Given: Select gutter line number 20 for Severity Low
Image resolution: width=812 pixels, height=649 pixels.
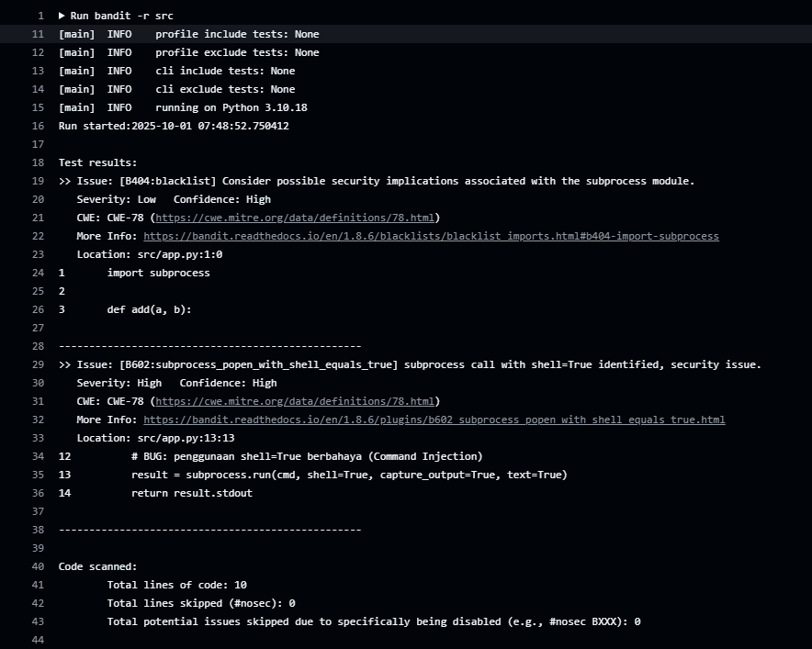Looking at the screenshot, I should (38, 199).
